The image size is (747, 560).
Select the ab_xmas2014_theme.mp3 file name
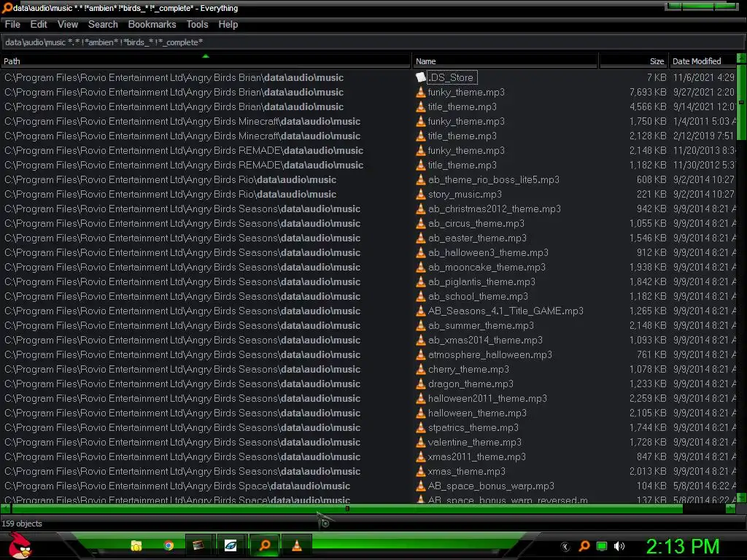(485, 340)
